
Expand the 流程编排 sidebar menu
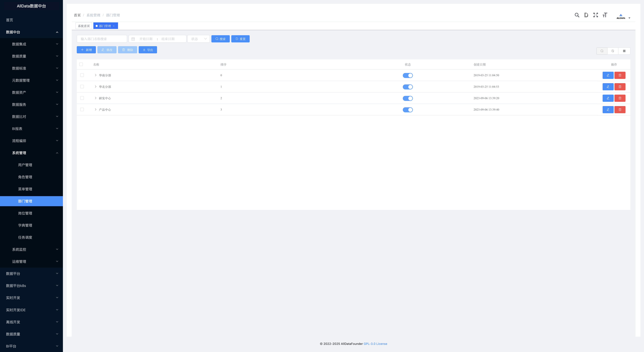pos(31,141)
